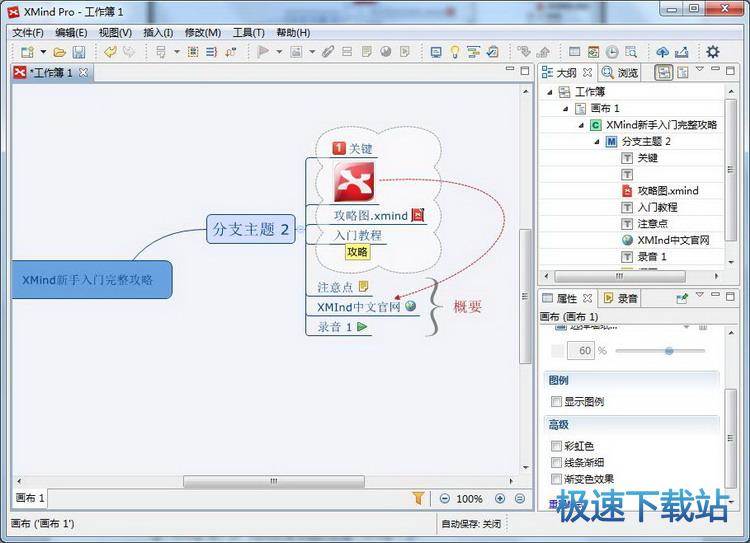The image size is (750, 543).
Task: Open a file with the folder icon
Action: (59, 52)
